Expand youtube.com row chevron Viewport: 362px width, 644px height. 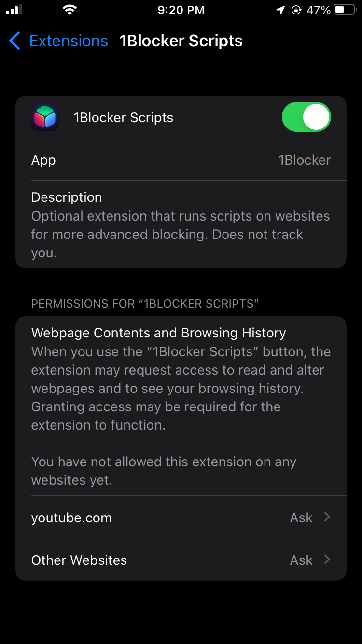[x=327, y=517]
